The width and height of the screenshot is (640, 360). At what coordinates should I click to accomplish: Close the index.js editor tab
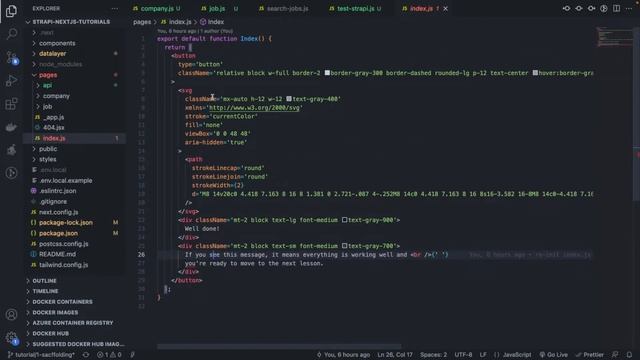[x=446, y=8]
